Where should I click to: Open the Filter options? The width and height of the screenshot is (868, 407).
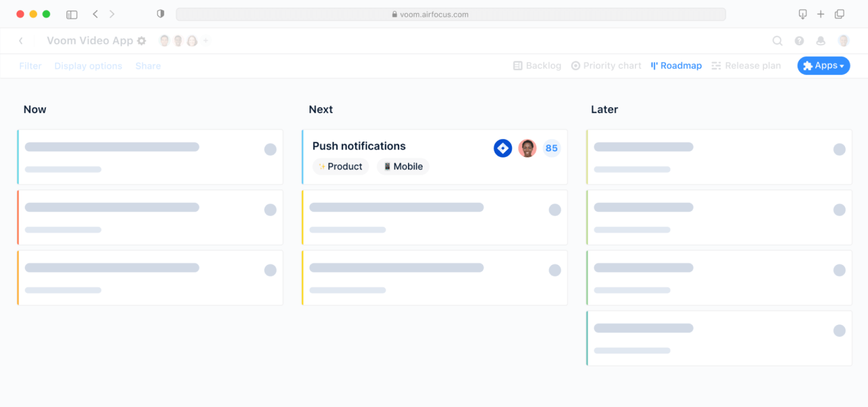tap(30, 65)
